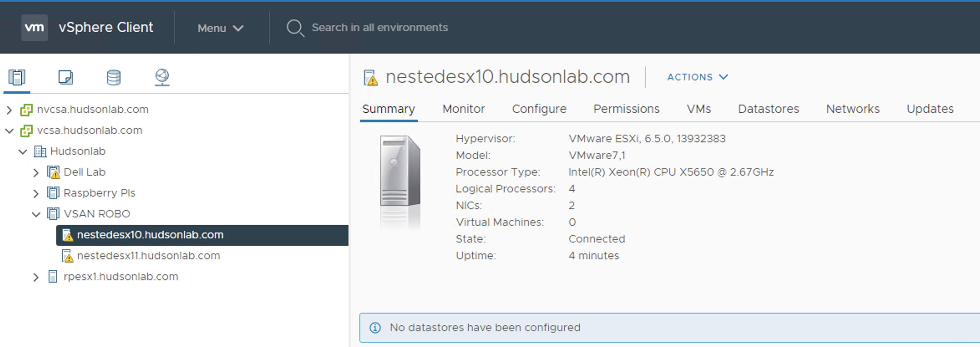Image resolution: width=980 pixels, height=347 pixels.
Task: Select vcsa.hudsonlab.com in the tree
Action: coord(89,130)
